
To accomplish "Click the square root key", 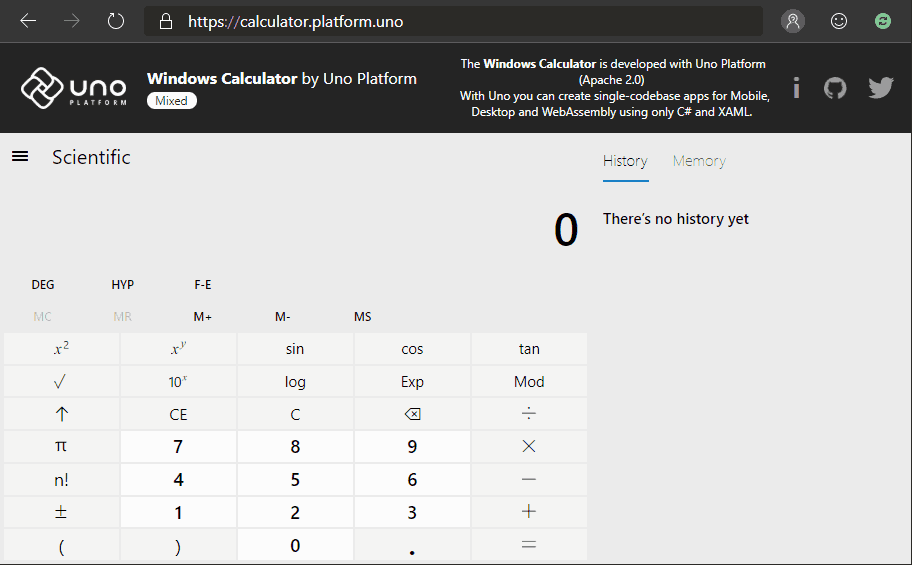I will click(61, 382).
